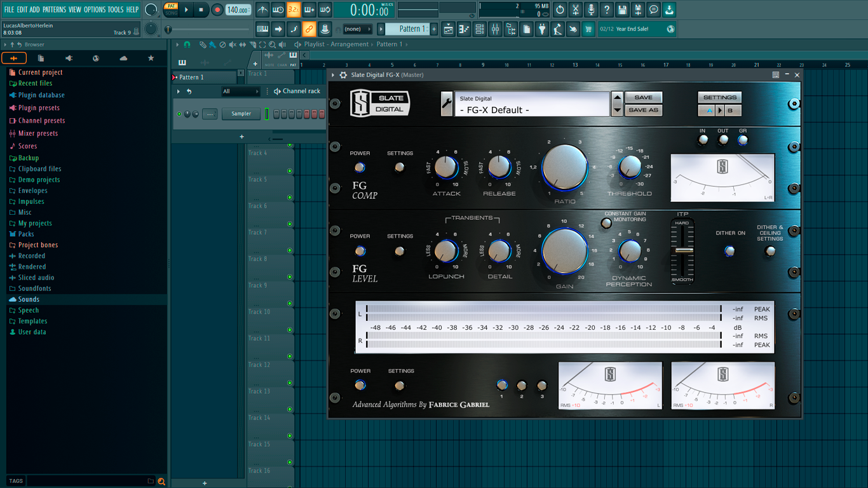Image resolution: width=868 pixels, height=488 pixels.
Task: Select the IN meter source button
Action: pos(703,140)
